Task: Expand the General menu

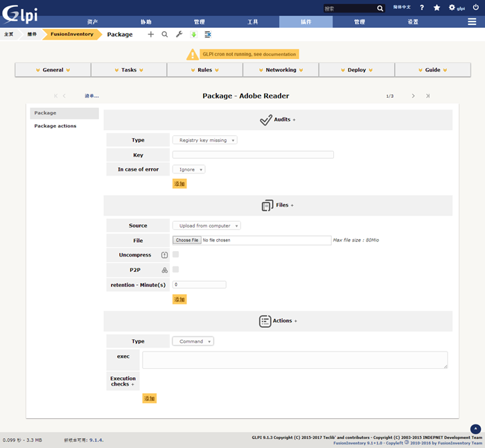Action: point(53,70)
